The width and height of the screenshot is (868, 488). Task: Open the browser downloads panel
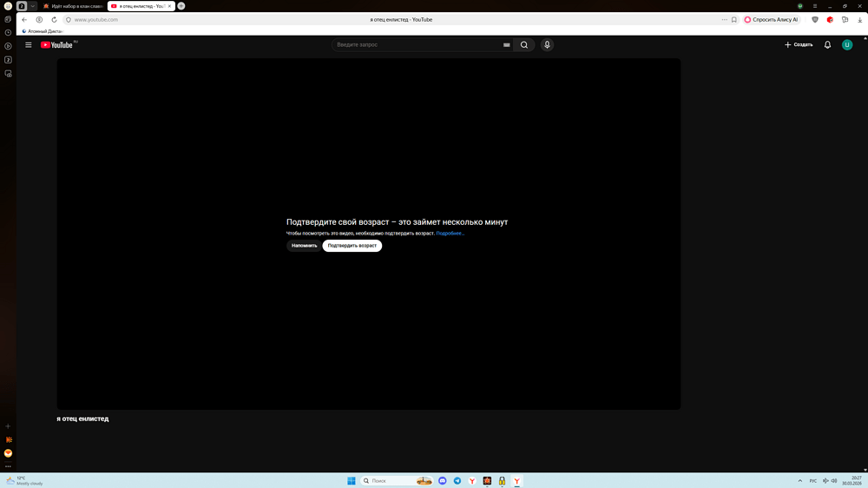point(858,19)
